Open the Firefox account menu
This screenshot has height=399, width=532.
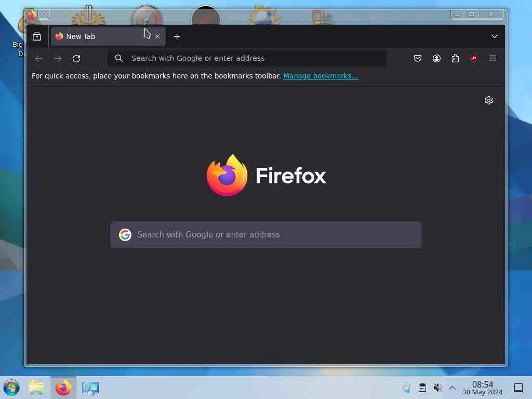click(436, 58)
